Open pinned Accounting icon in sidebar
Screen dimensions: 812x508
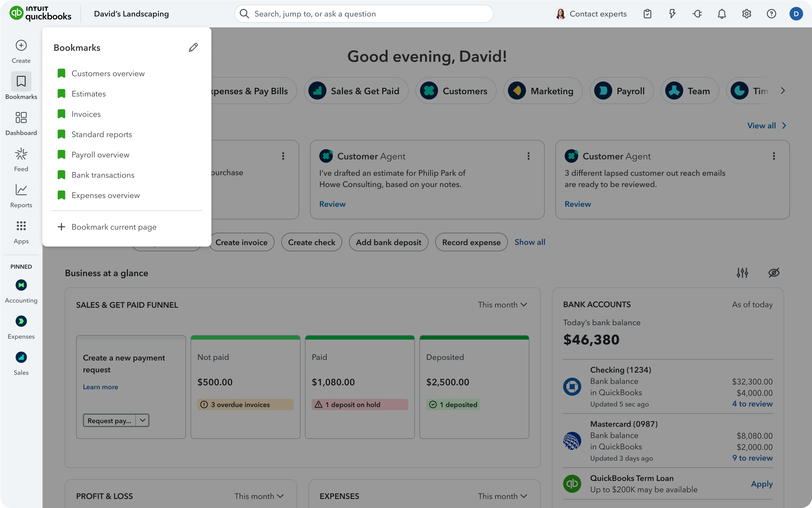[21, 285]
